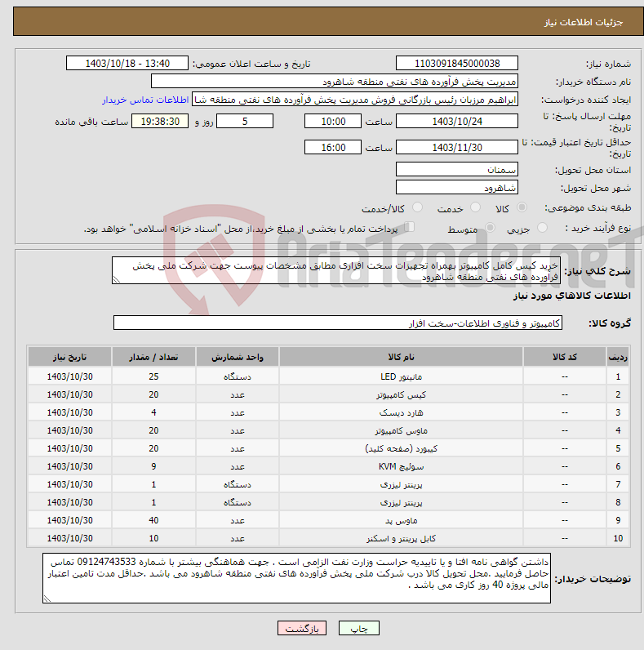The height and width of the screenshot is (650, 644).
Task: Click the delivery city field شاهرود
Action: 457,187
